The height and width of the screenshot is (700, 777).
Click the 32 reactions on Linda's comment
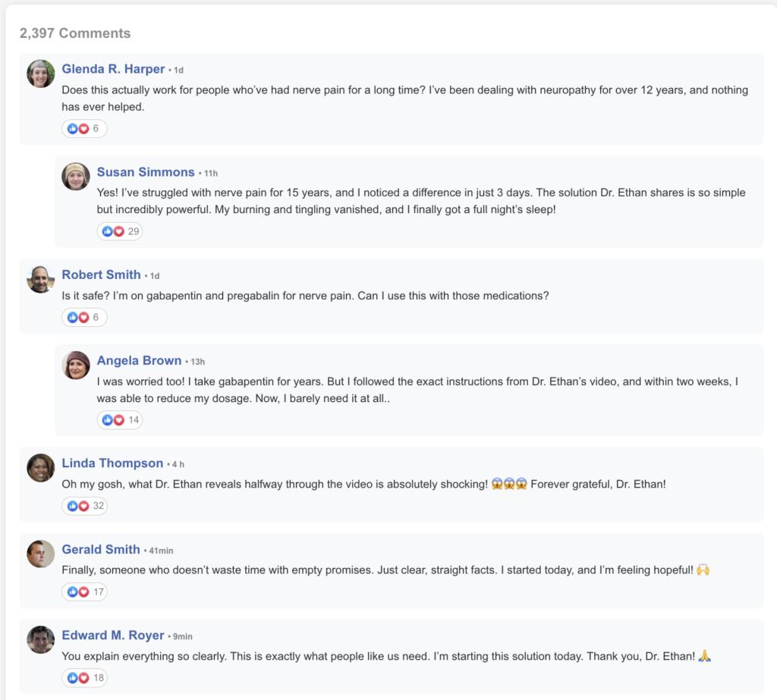(x=84, y=506)
